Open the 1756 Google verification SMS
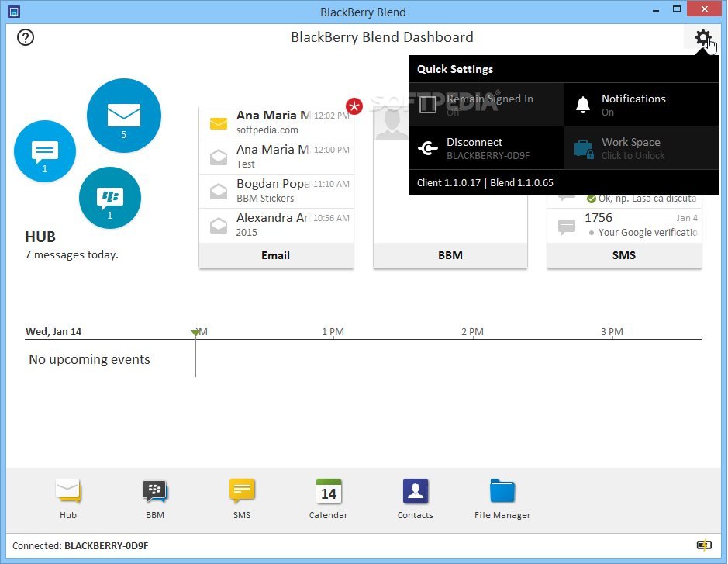The height and width of the screenshot is (564, 728). click(624, 225)
